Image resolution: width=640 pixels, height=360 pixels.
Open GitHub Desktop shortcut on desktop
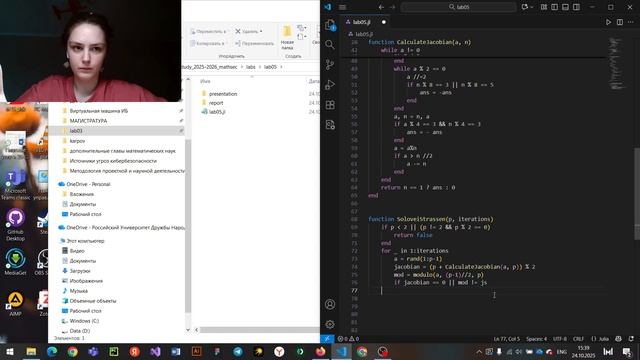coord(16,225)
